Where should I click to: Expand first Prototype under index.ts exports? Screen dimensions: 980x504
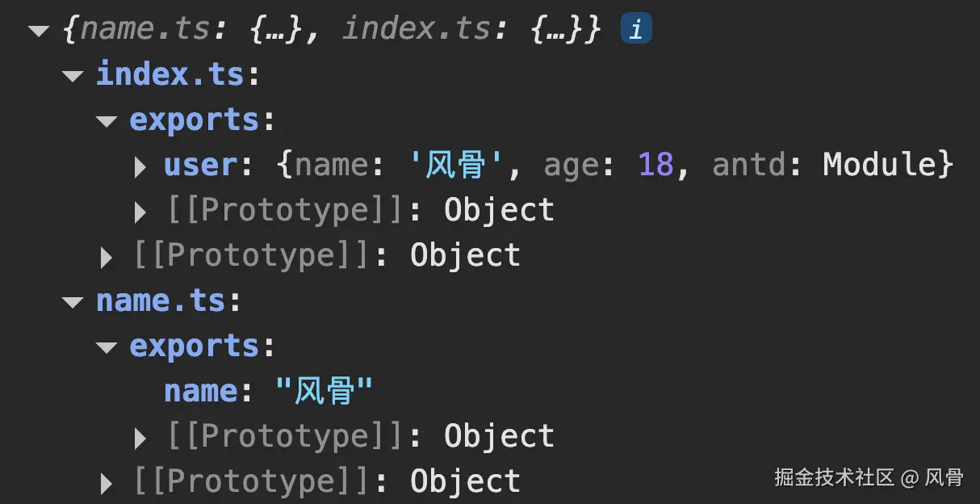[140, 212]
